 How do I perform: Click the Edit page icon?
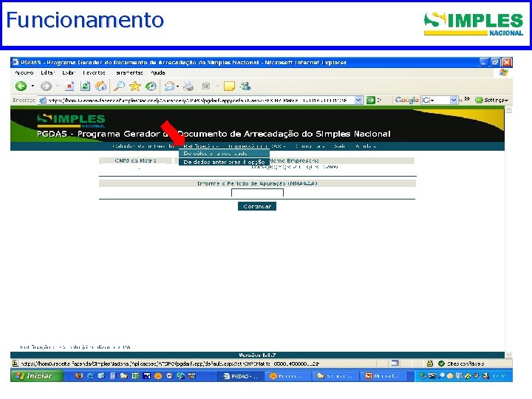coord(206,86)
